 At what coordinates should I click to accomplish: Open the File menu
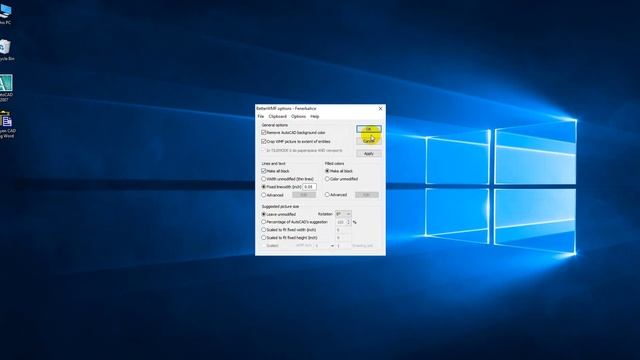260,117
